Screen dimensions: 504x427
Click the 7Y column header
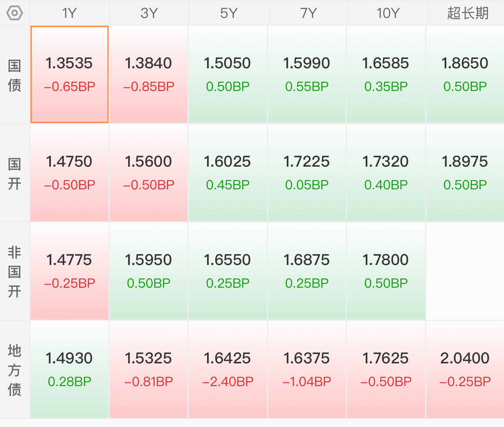click(x=309, y=13)
